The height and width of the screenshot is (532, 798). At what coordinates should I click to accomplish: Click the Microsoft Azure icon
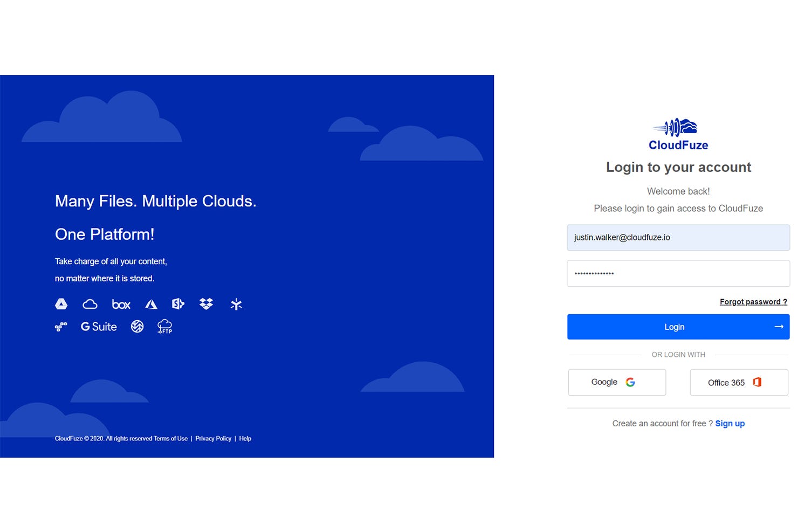(151, 303)
